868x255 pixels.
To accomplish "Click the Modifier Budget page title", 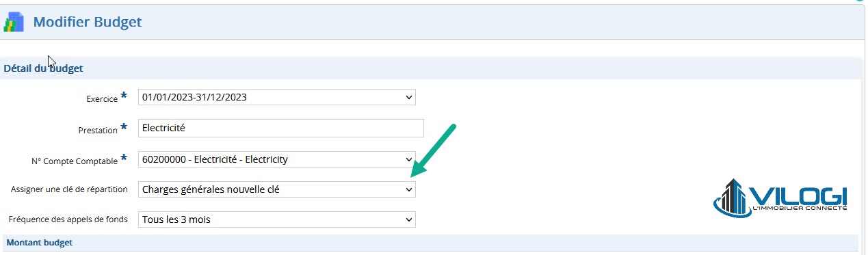I will tap(88, 22).
